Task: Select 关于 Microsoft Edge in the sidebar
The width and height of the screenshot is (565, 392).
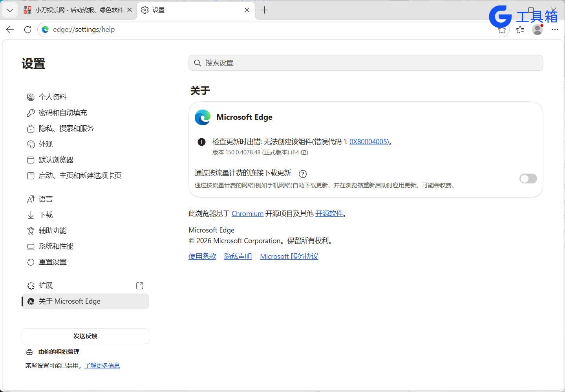Action: [85, 301]
